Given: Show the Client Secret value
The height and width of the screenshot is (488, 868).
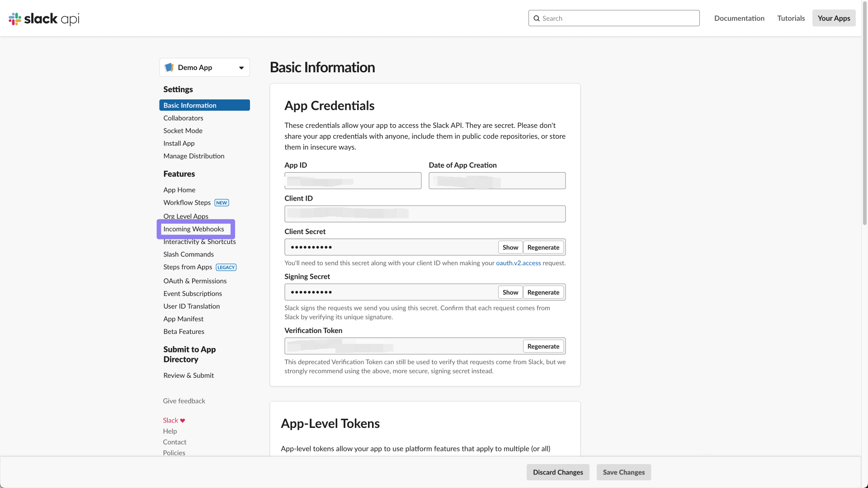Looking at the screenshot, I should point(510,247).
